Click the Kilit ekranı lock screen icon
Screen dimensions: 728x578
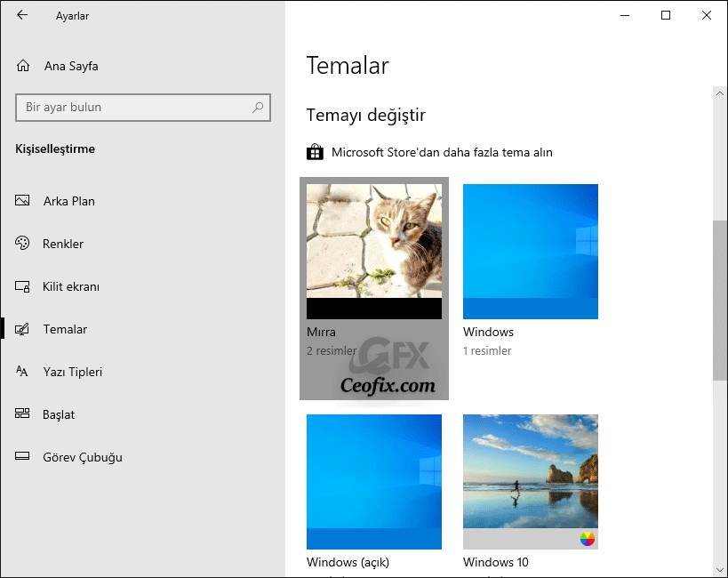pyautogui.click(x=22, y=286)
